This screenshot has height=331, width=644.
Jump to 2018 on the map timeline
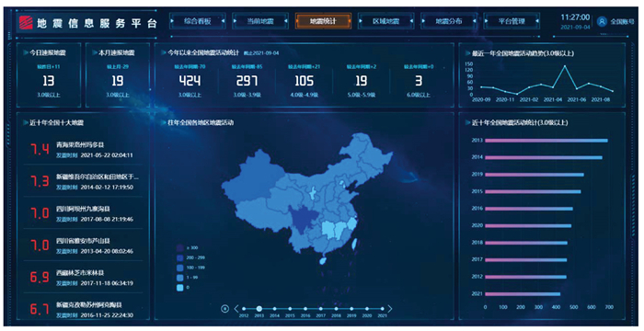point(336,308)
